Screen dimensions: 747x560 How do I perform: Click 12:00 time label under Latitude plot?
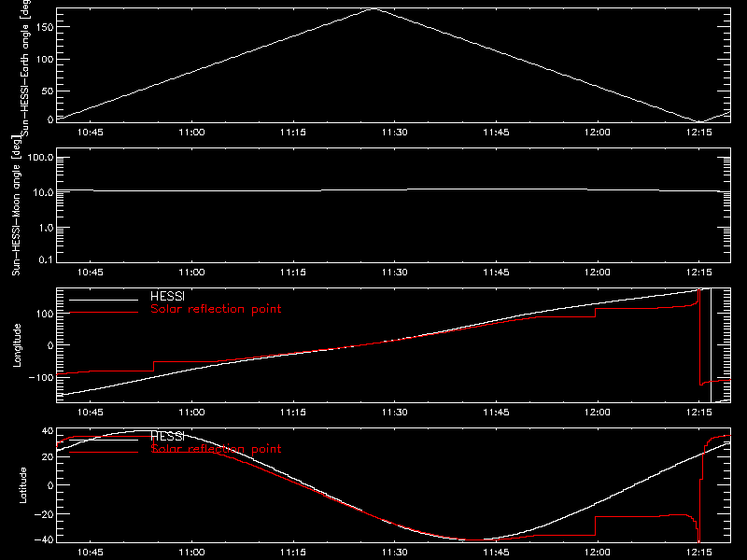pos(598,552)
